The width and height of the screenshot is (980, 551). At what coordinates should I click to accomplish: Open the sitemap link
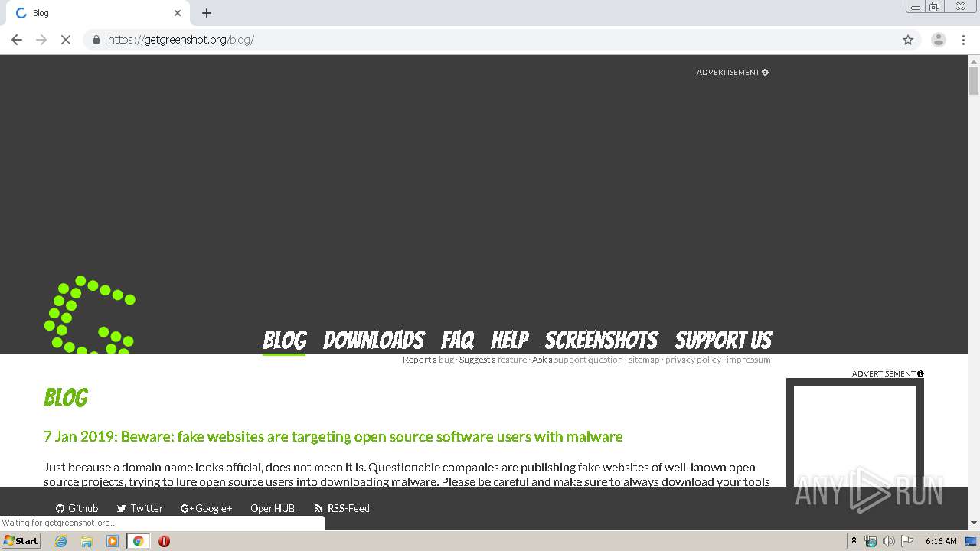click(644, 360)
